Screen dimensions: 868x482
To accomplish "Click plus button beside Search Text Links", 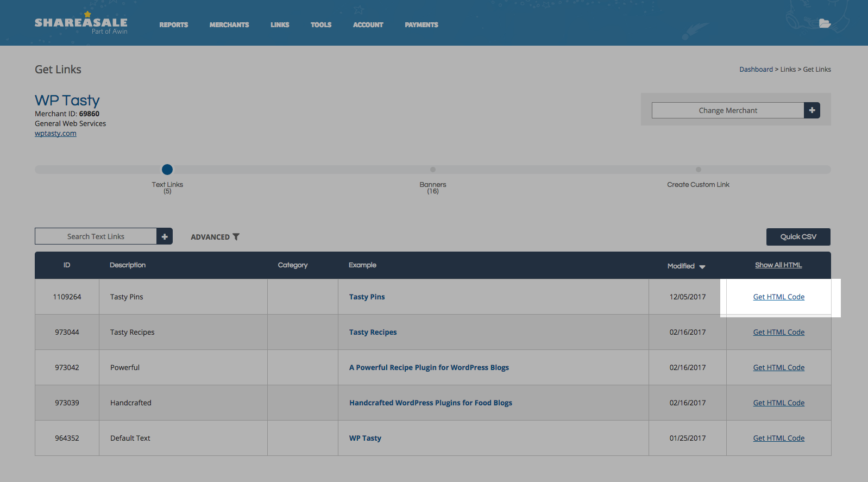I will coord(165,236).
